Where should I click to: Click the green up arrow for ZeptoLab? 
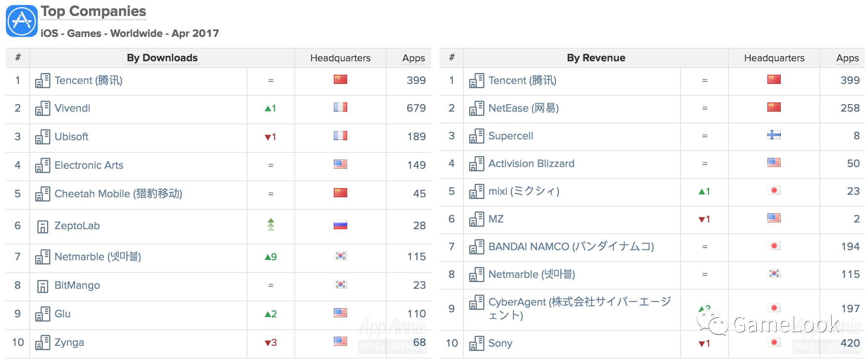pos(271,225)
